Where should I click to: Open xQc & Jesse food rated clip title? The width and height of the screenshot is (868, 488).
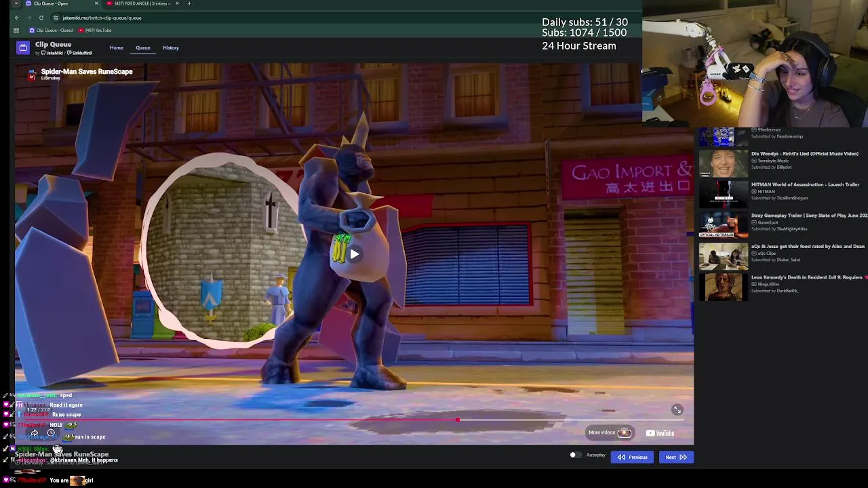[808, 246]
